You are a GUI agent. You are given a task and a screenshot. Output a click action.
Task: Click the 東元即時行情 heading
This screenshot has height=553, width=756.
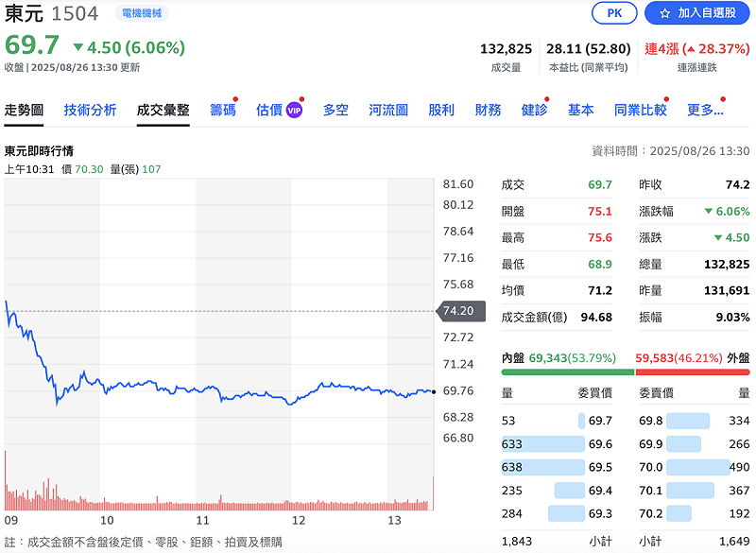39,151
